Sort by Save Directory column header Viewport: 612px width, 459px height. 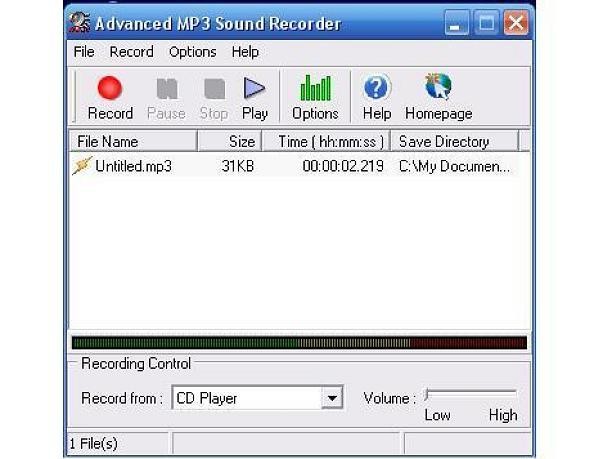pos(455,141)
